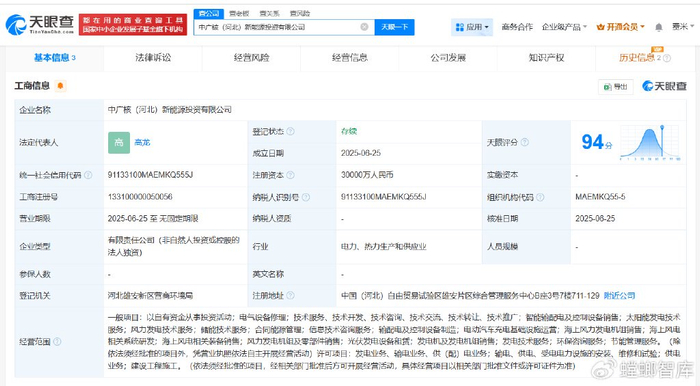The height and width of the screenshot is (386, 700).
Task: Click the red banner under the logo
Action: tap(133, 25)
